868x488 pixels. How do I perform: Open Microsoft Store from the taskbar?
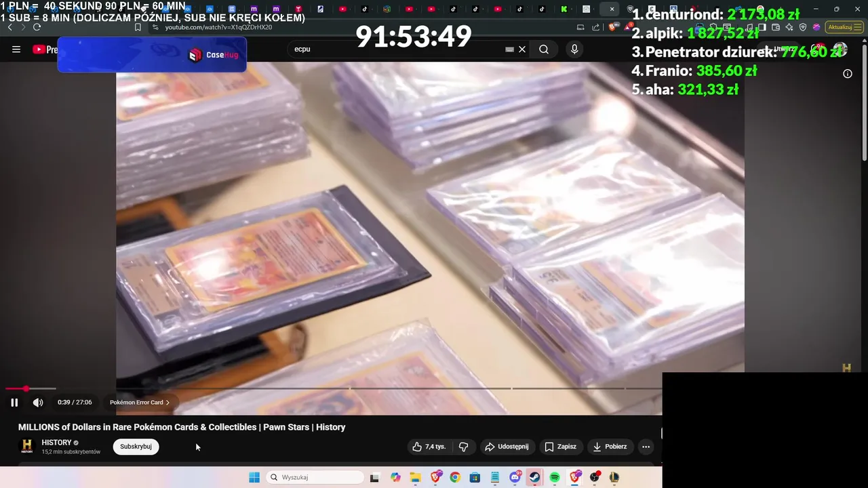pyautogui.click(x=475, y=477)
